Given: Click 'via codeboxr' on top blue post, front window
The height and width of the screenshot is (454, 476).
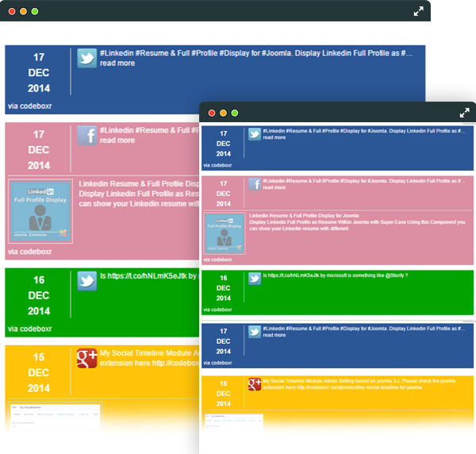Looking at the screenshot, I should 217,166.
